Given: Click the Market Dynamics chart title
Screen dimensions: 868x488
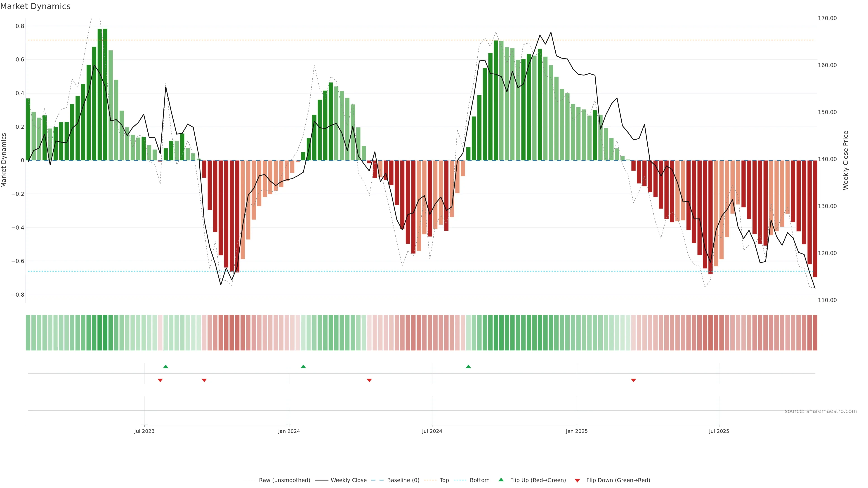Looking at the screenshot, I should [x=35, y=6].
